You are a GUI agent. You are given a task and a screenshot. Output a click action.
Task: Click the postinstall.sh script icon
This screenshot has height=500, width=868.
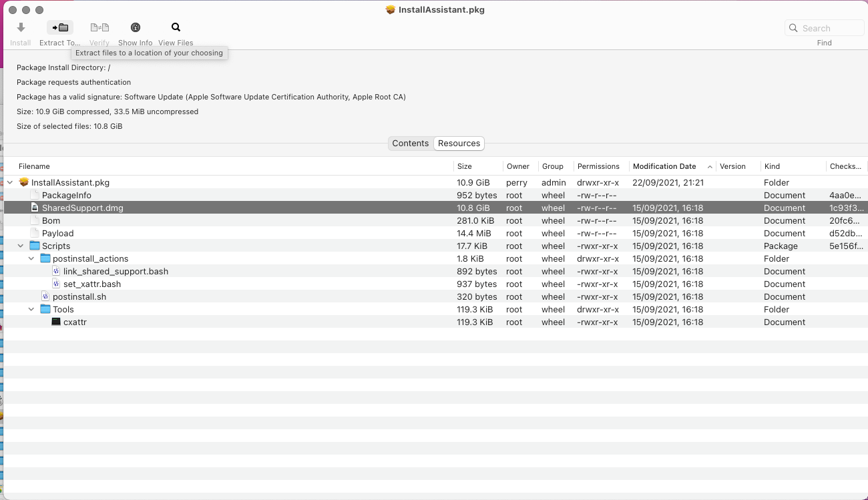click(45, 296)
